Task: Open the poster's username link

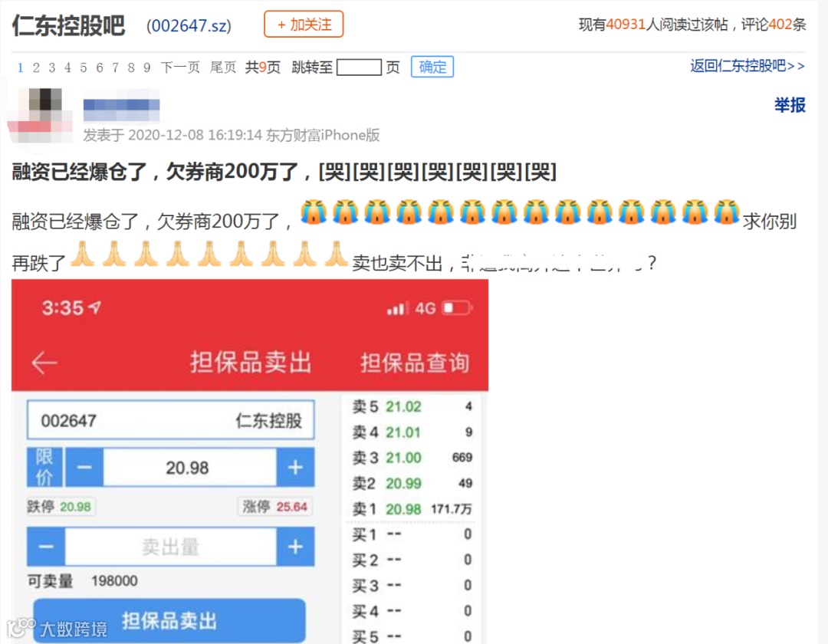Action: (x=121, y=110)
